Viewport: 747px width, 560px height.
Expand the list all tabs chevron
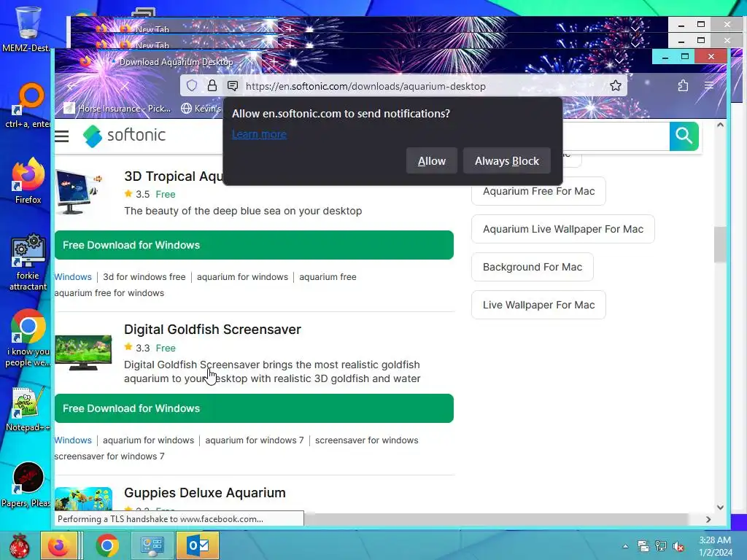pos(619,61)
